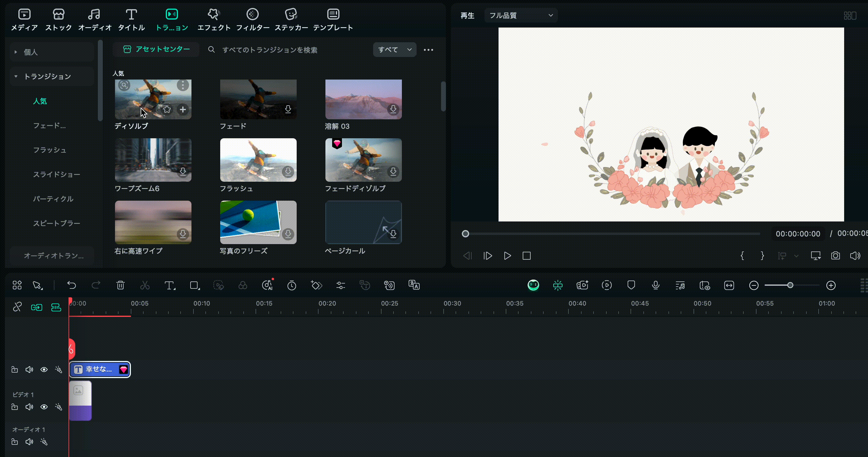Expand the 個人 tree section

click(16, 52)
